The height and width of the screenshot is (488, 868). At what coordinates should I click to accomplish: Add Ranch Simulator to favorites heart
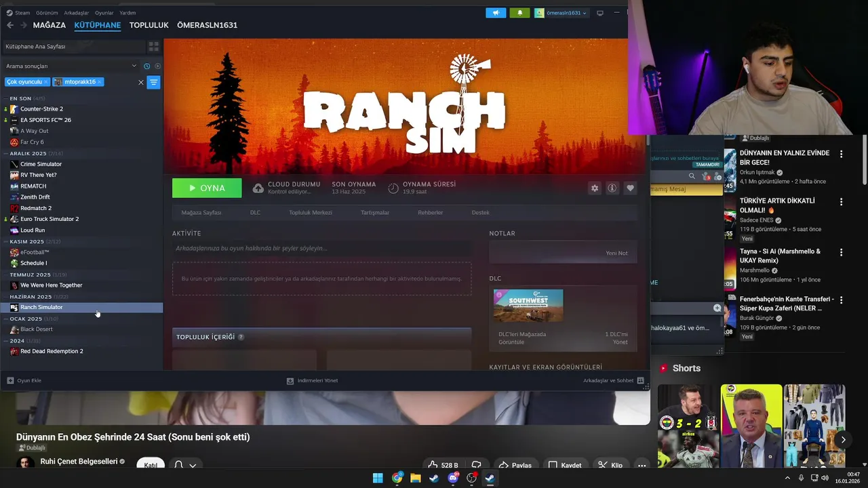coord(631,188)
